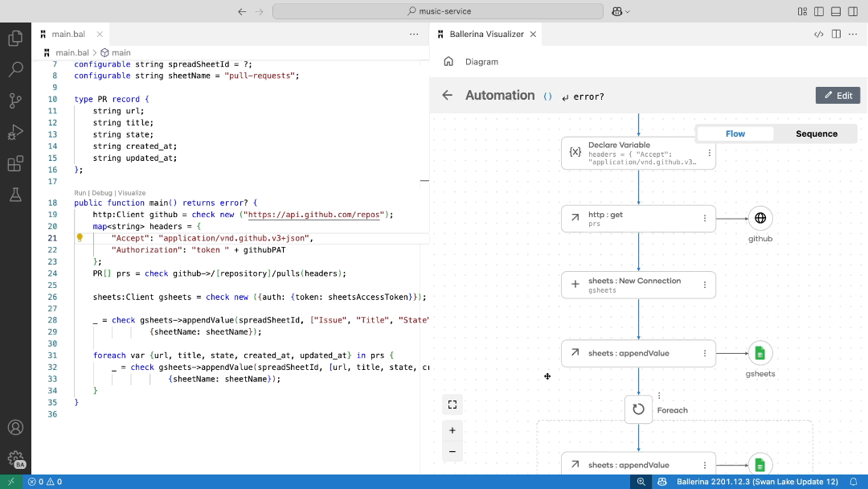Open the remote window indicator
The image size is (868, 489).
(11, 482)
